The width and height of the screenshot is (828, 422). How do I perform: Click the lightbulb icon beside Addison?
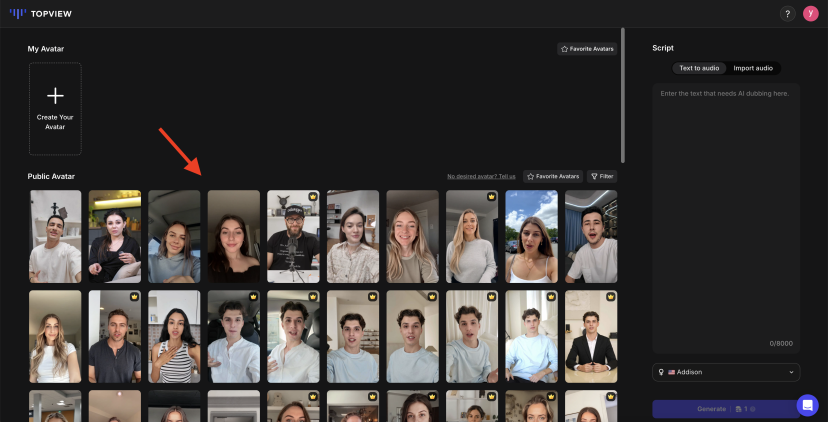coord(661,372)
